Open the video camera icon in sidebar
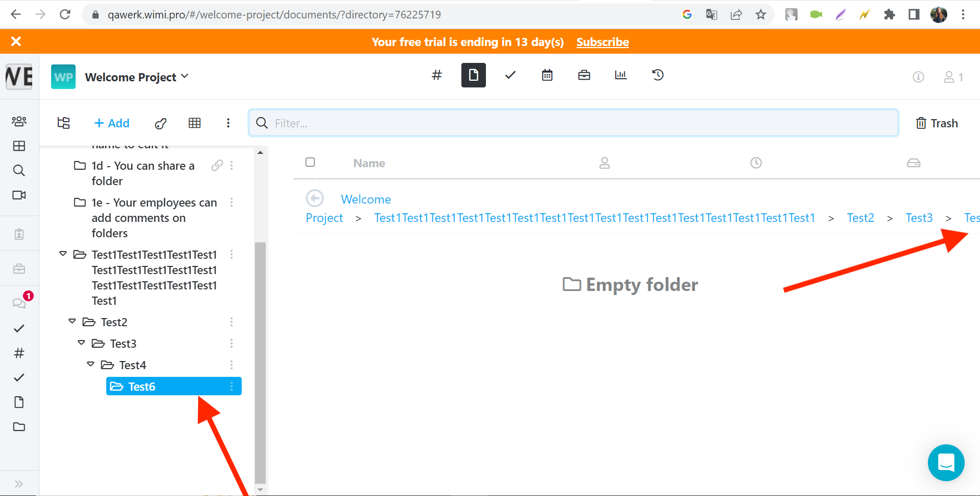This screenshot has height=496, width=980. [19, 195]
